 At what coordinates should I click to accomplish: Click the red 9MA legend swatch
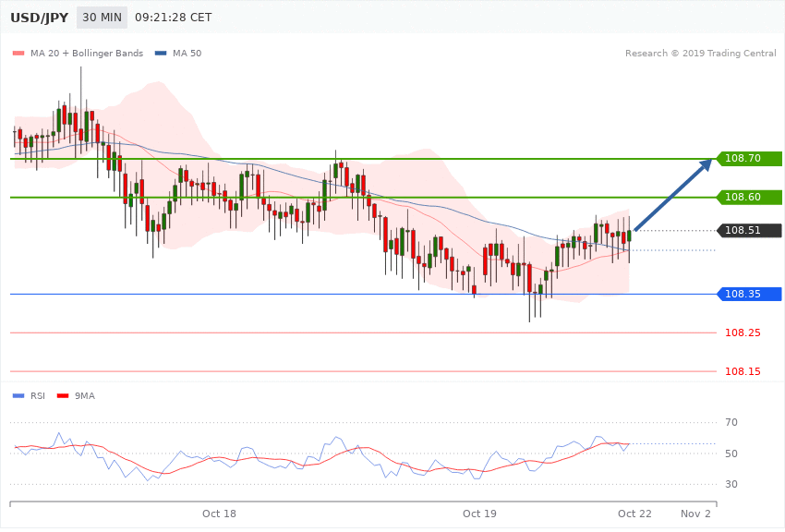tap(63, 396)
